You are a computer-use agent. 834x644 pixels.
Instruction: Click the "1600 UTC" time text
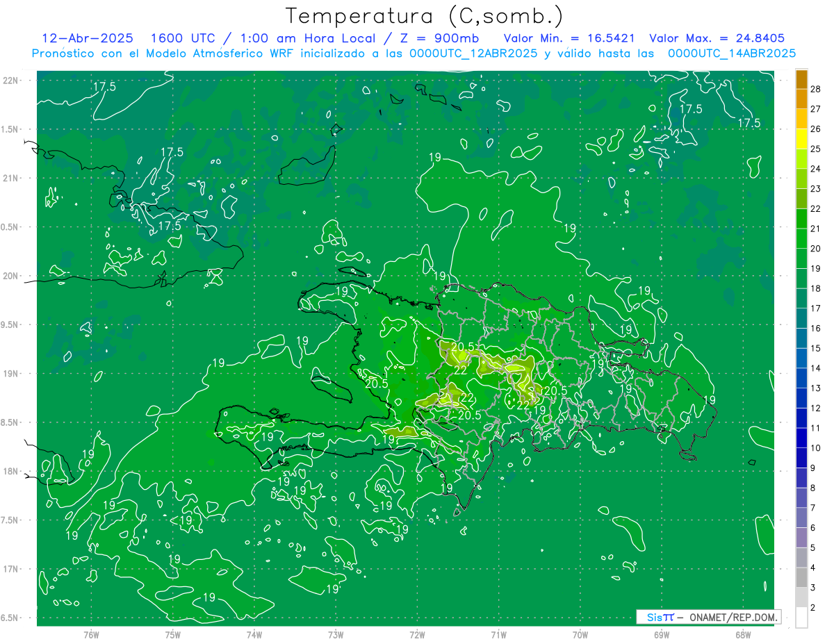click(x=183, y=38)
